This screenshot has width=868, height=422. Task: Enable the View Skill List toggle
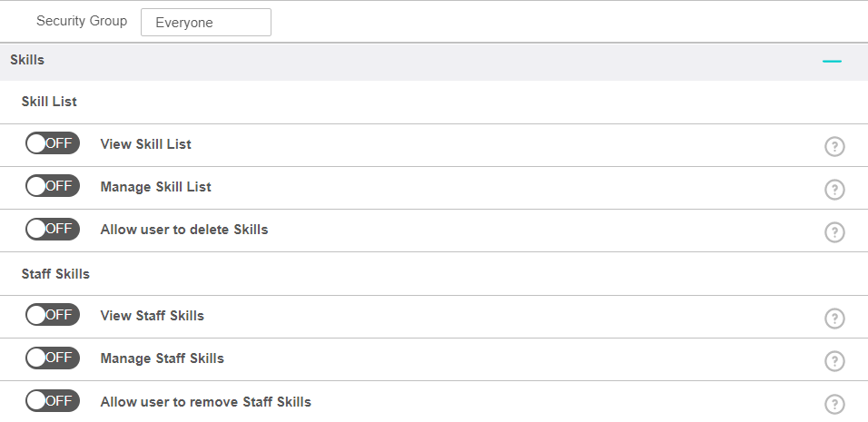click(x=53, y=143)
